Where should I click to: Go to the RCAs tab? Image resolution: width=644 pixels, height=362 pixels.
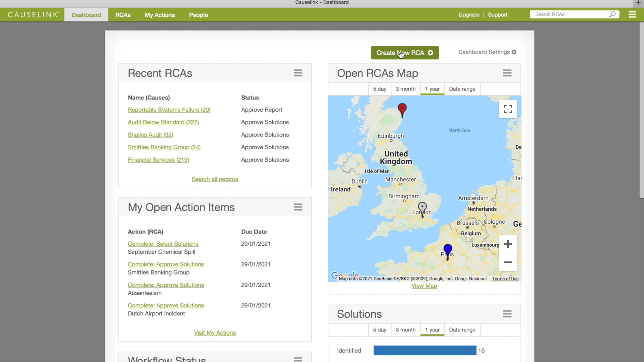[x=123, y=15]
